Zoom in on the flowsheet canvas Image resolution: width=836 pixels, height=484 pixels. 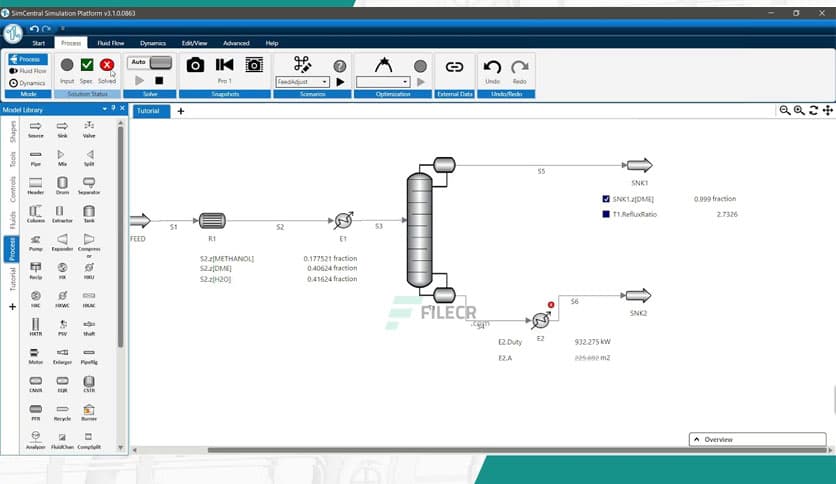pos(799,110)
